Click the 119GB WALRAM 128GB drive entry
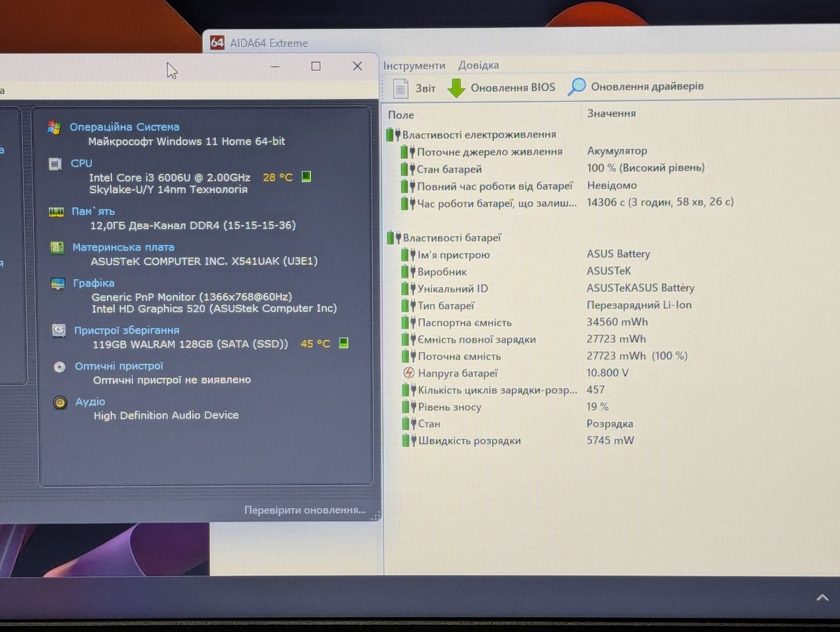Viewport: 840px width, 632px height. coord(190,344)
